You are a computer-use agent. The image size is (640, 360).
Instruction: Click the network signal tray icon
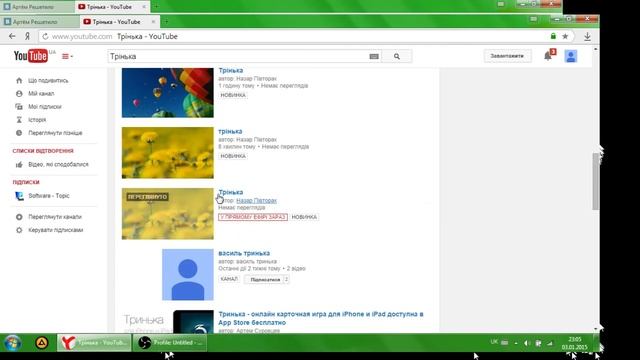pyautogui.click(x=549, y=343)
